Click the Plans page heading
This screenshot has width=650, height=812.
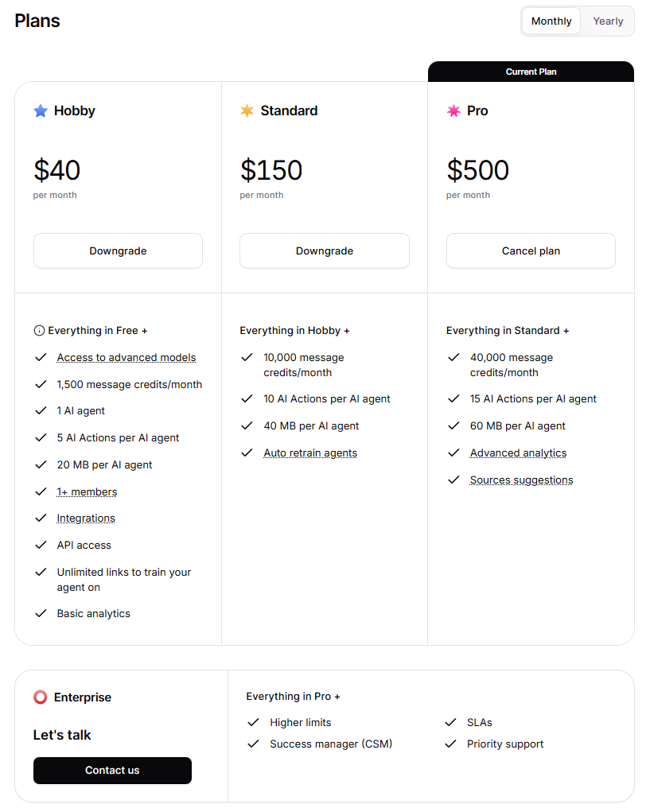37,21
